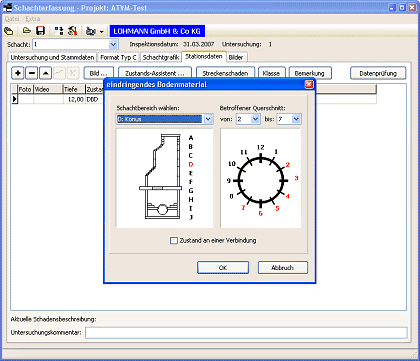Open the Bemerkung button

pyautogui.click(x=309, y=73)
